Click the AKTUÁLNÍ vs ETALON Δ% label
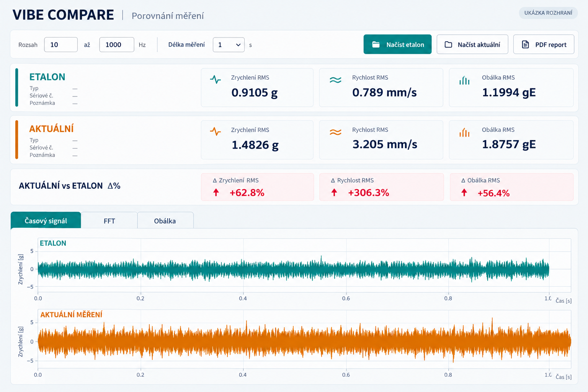The image size is (588, 392). (70, 186)
